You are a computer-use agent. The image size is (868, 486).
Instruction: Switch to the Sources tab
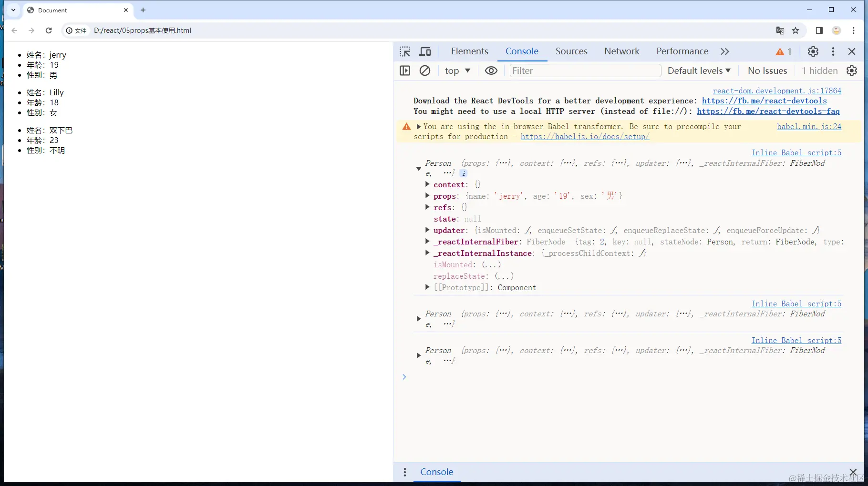pos(571,51)
